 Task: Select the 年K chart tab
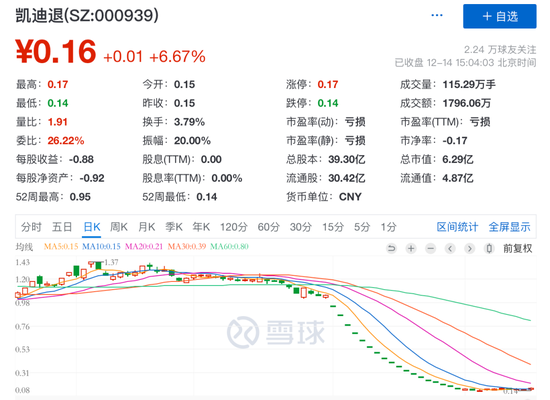(x=201, y=227)
